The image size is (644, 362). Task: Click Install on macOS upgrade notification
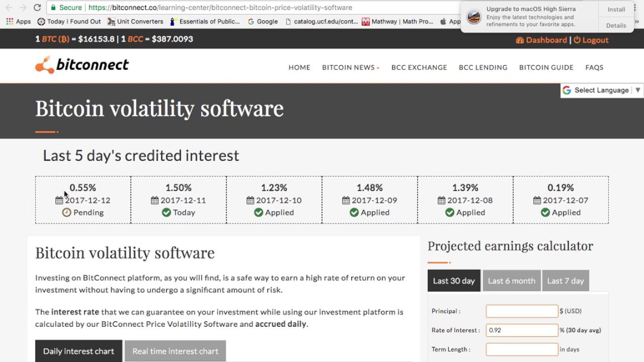coord(616,10)
